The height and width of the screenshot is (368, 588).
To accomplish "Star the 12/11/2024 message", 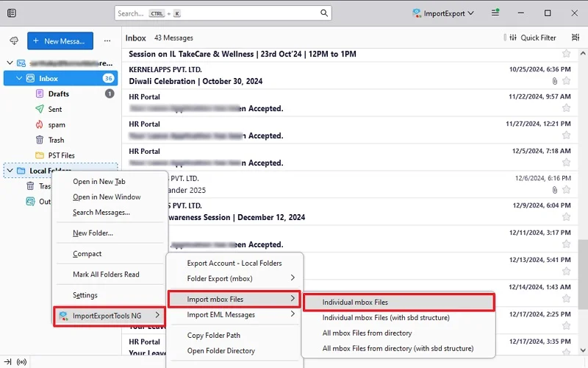I will point(566,244).
